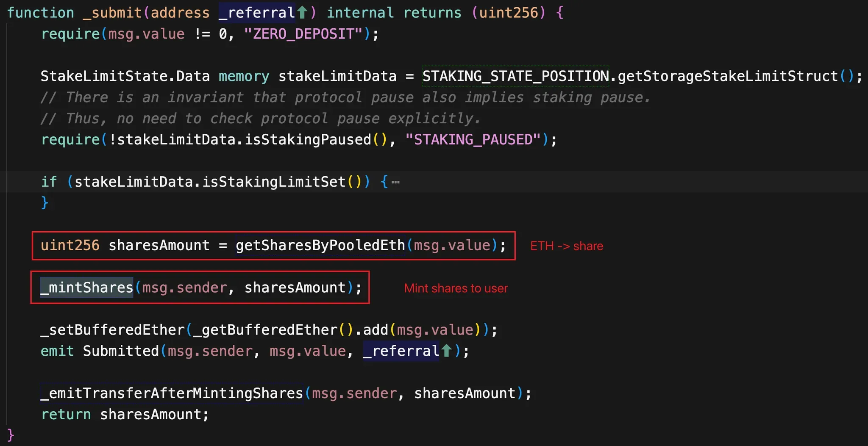
Task: Click the getSharesByPooledEth function call
Action: coord(320,246)
